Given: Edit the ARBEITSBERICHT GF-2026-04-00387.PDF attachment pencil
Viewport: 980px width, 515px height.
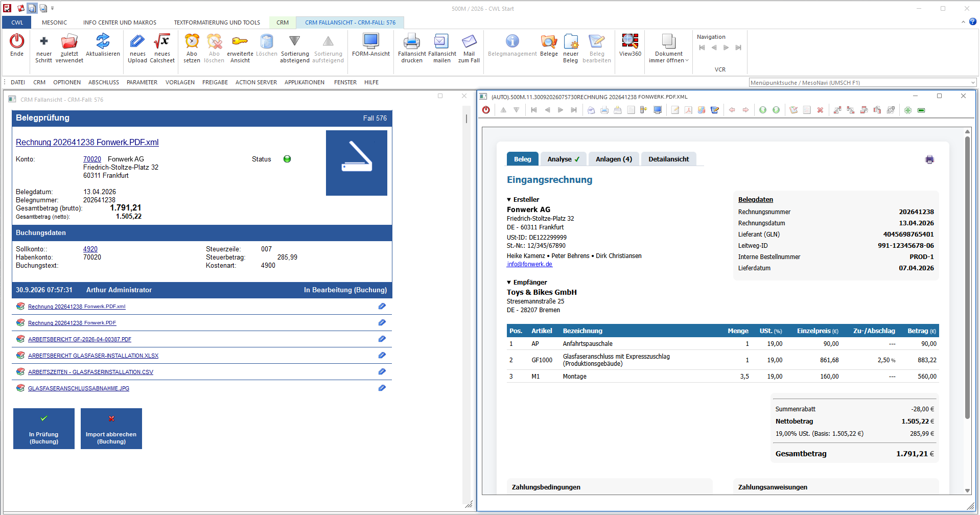Looking at the screenshot, I should [382, 339].
